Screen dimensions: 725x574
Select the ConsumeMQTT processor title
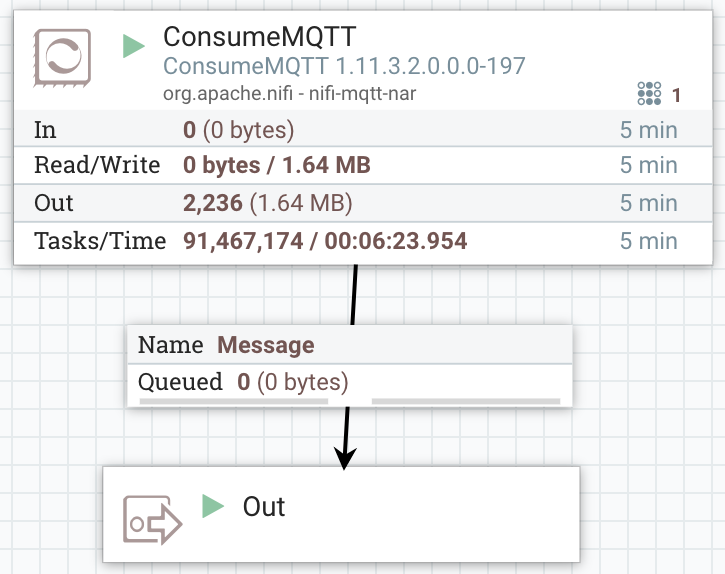coord(258,37)
